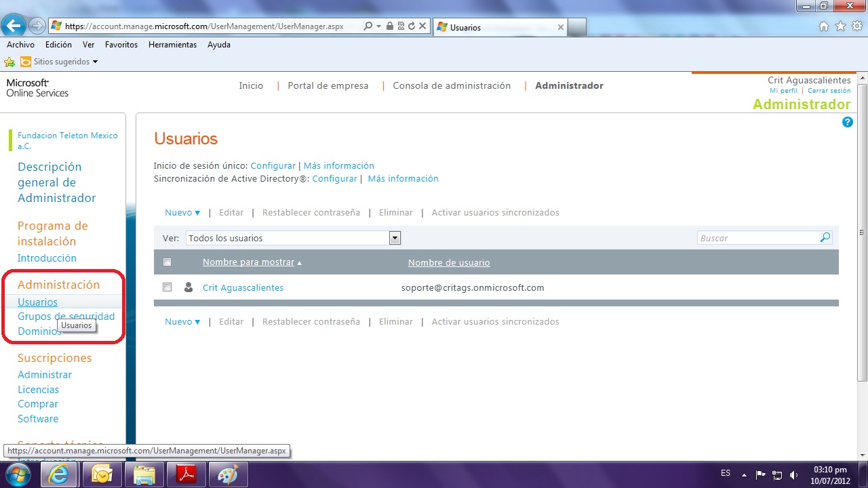The height and width of the screenshot is (488, 868).
Task: Click the Action Center flag tray icon
Action: click(761, 474)
